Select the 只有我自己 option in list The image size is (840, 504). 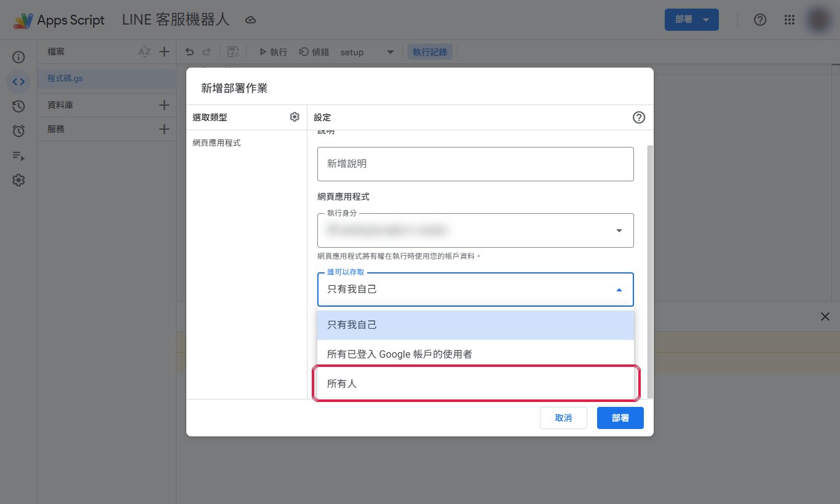tap(475, 325)
